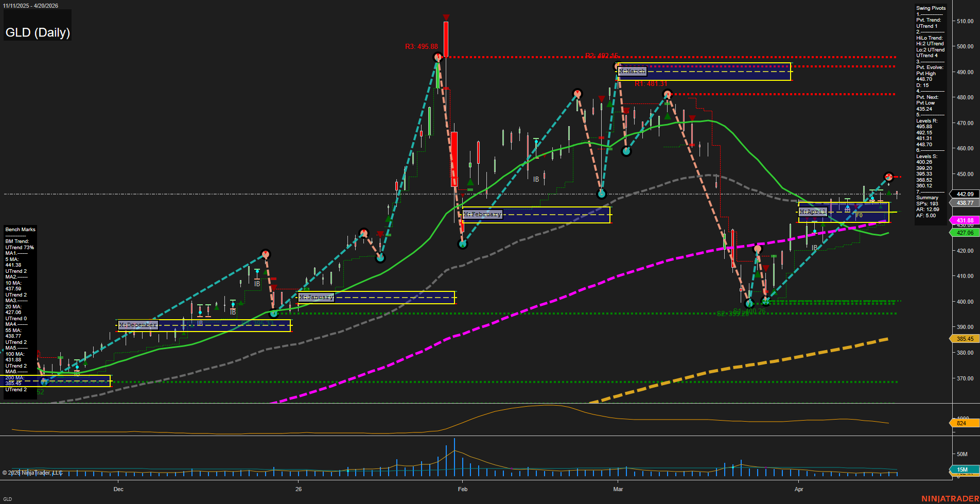Click the Feb label on the time axis
This screenshot has height=504, width=980.
point(462,489)
